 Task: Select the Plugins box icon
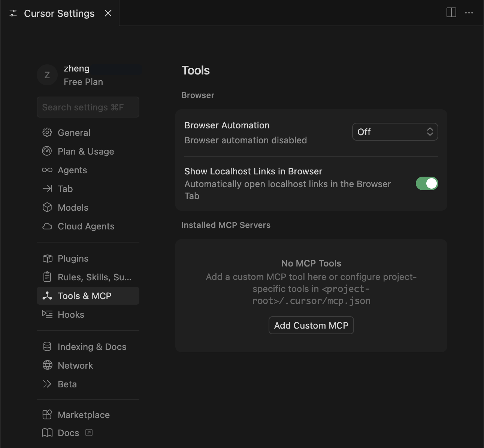(47, 258)
